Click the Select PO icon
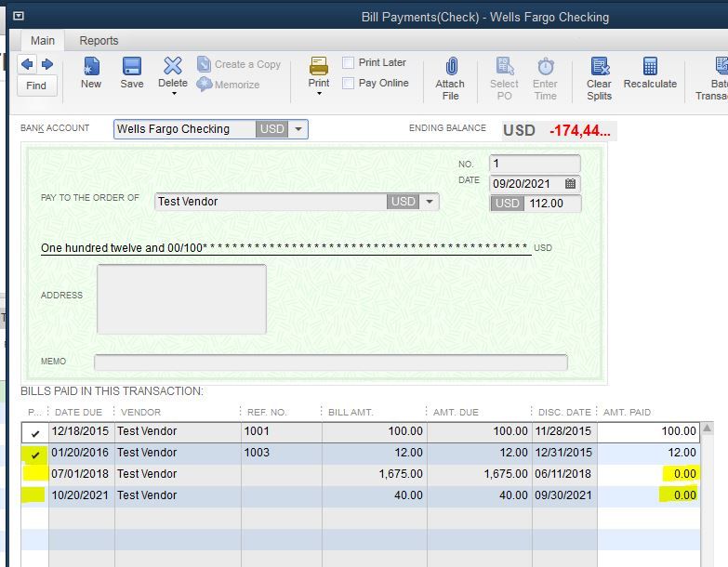Screen dimensions: 728x567 505,66
